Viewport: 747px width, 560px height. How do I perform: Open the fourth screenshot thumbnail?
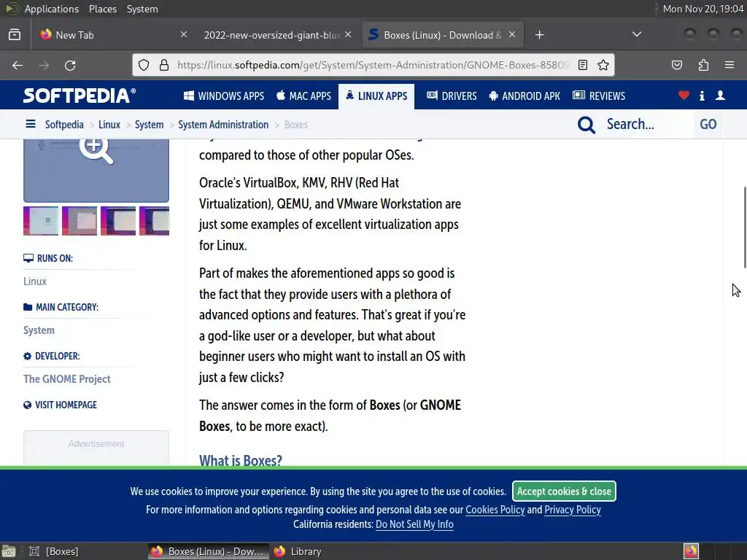[155, 221]
